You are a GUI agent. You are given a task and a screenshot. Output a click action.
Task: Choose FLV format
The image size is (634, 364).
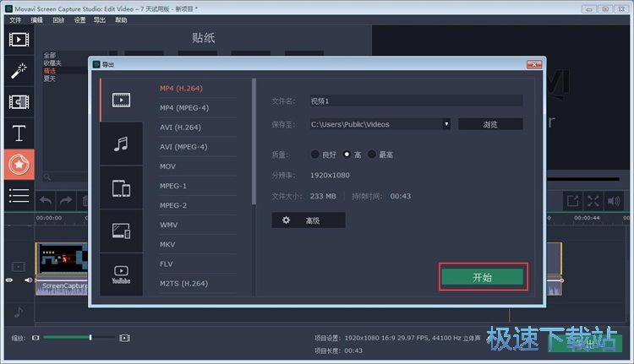coord(167,263)
